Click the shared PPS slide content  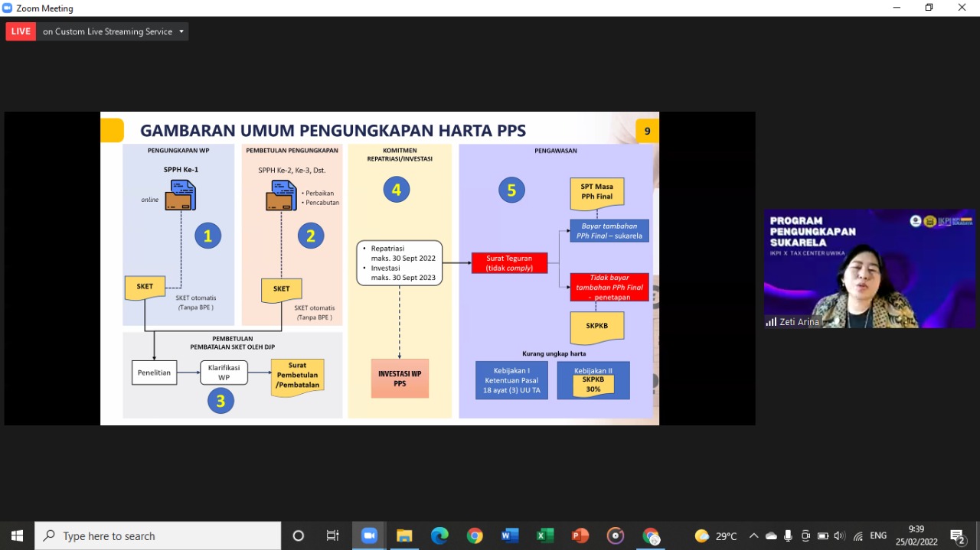[x=379, y=268]
